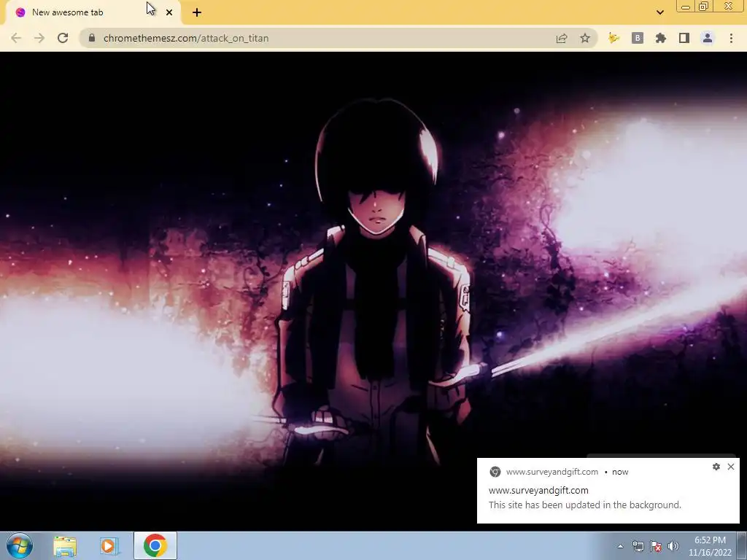Minimize the Chrome window
747x560 pixels.
click(686, 6)
